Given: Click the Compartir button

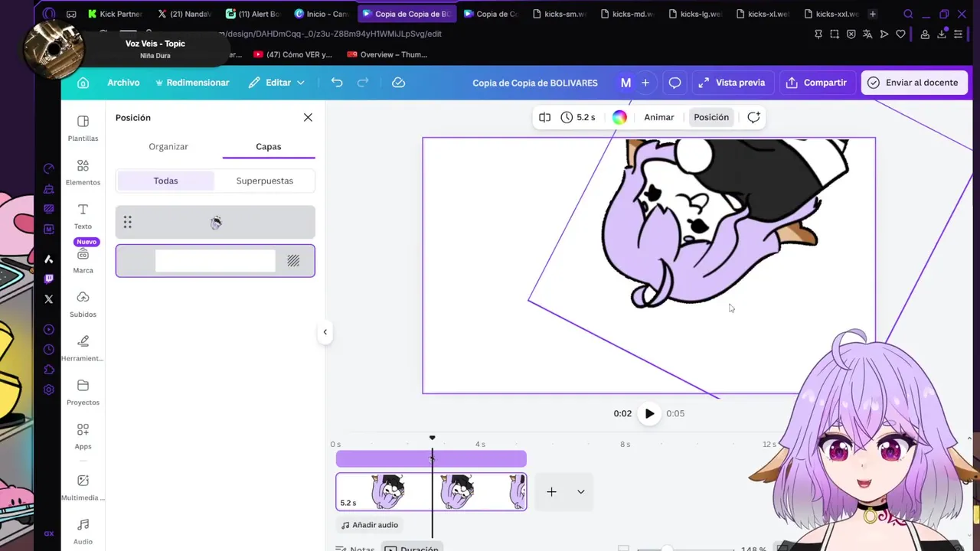Looking at the screenshot, I should coord(816,83).
